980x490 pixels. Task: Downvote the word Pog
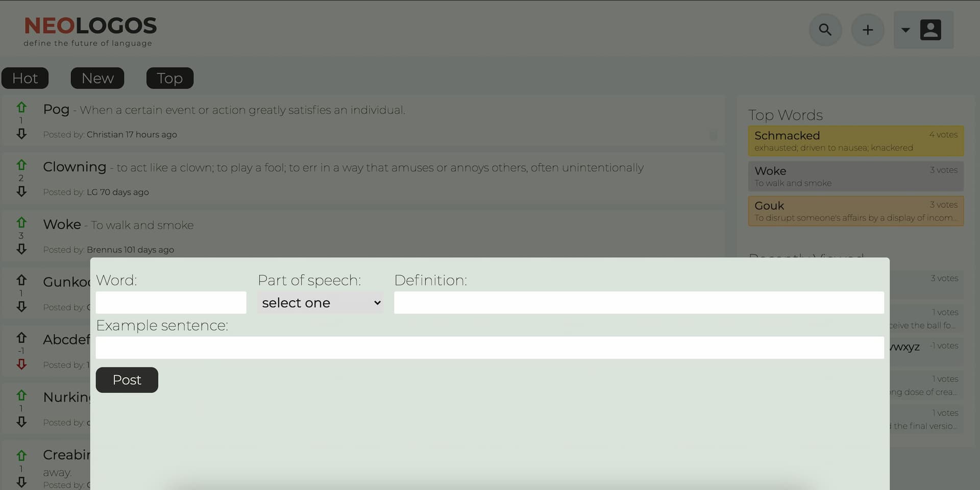pyautogui.click(x=21, y=134)
